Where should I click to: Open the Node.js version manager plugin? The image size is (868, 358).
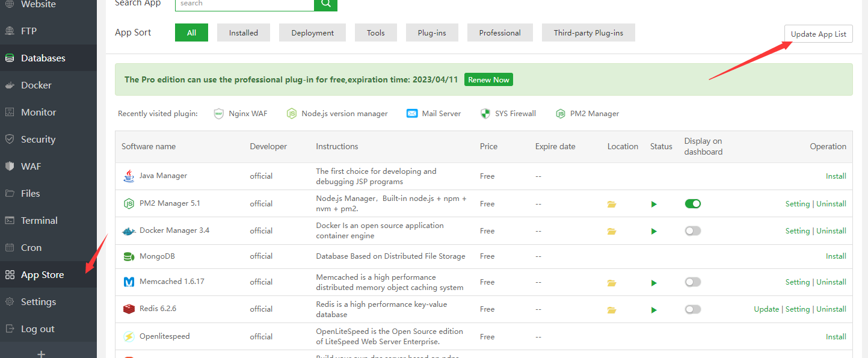tap(343, 113)
